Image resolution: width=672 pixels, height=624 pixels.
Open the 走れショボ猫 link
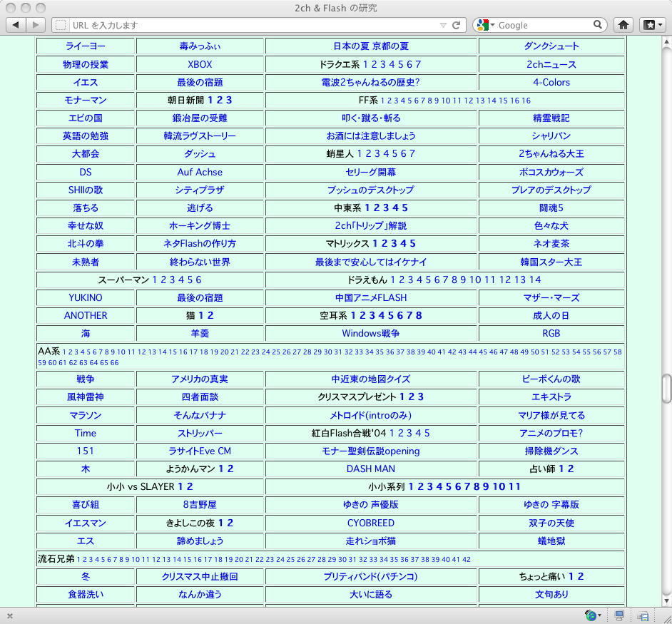pyautogui.click(x=371, y=541)
